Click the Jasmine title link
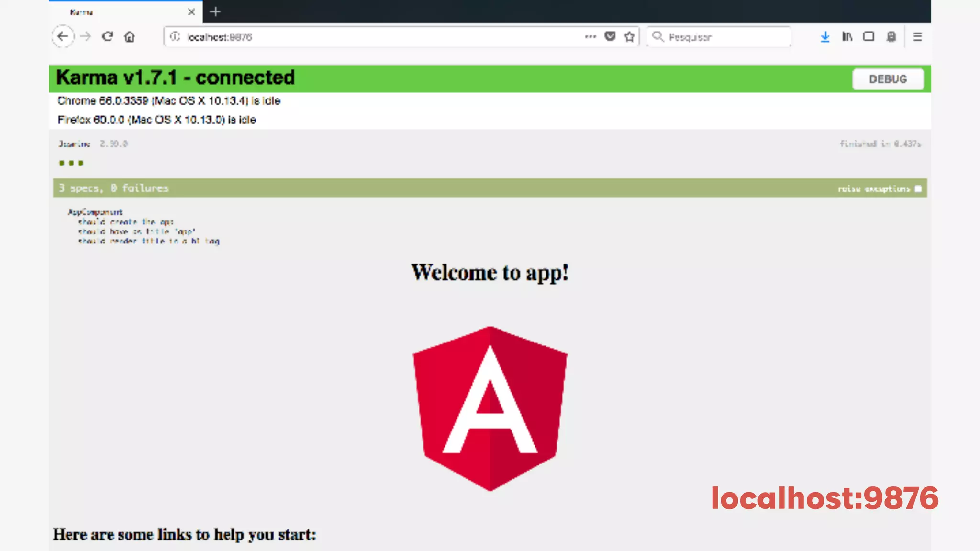980x551 pixels. pyautogui.click(x=75, y=143)
